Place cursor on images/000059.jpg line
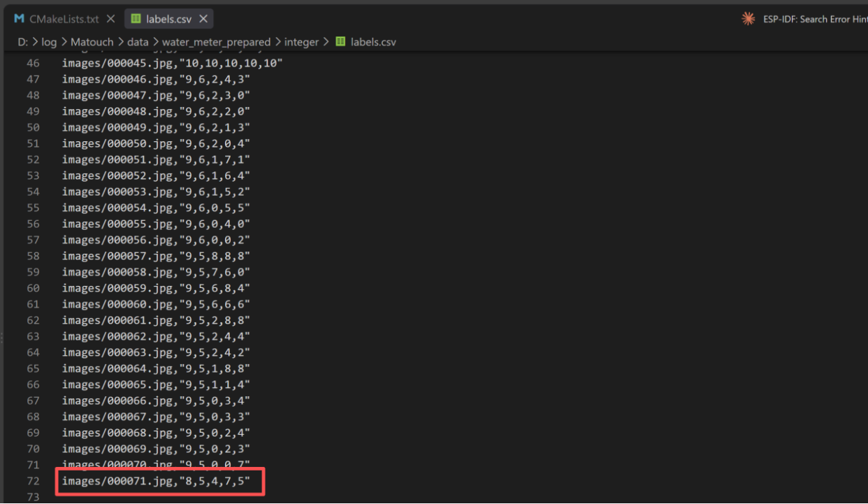Viewport: 868px width, 504px height. tap(156, 288)
